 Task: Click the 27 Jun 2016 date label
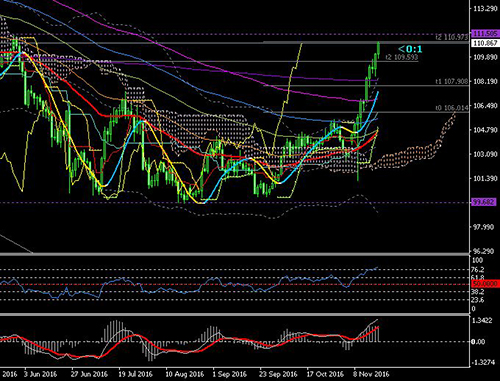click(x=89, y=374)
